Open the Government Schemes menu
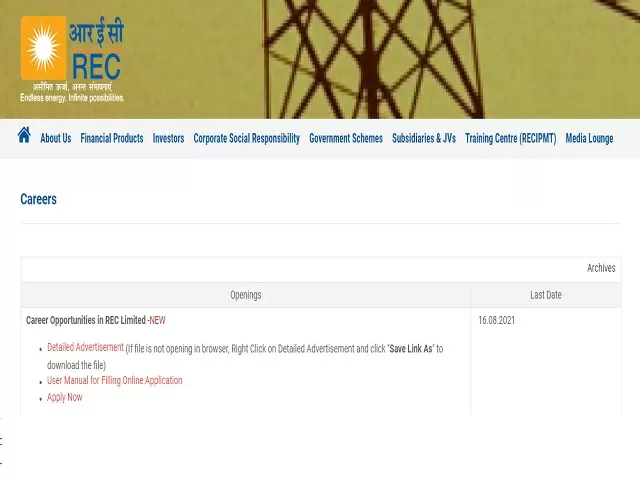The height and width of the screenshot is (480, 640). [x=346, y=138]
